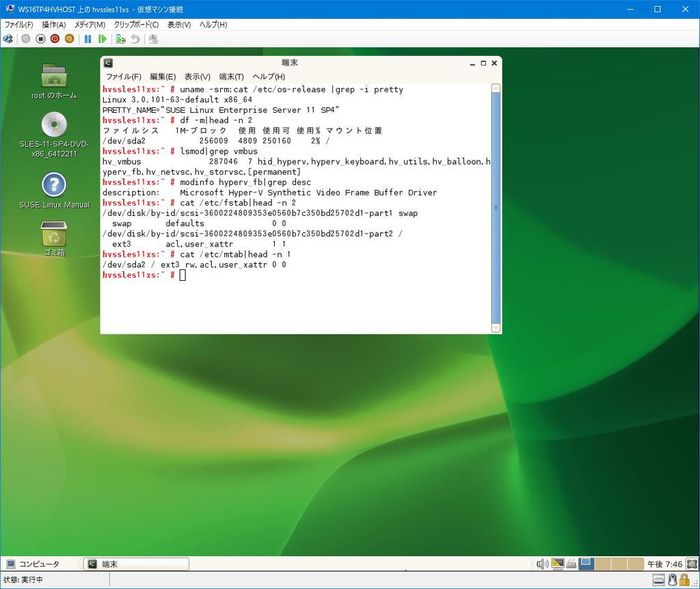Open terminal's 表示(V) menu
The width and height of the screenshot is (700, 589).
click(x=198, y=77)
